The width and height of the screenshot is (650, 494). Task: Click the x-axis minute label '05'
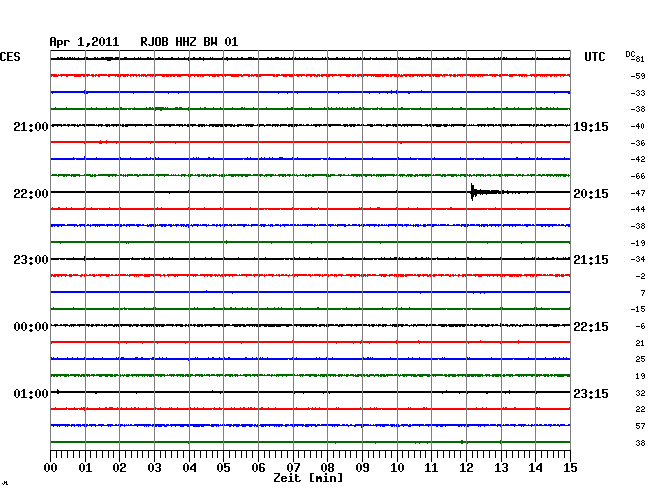223,468
